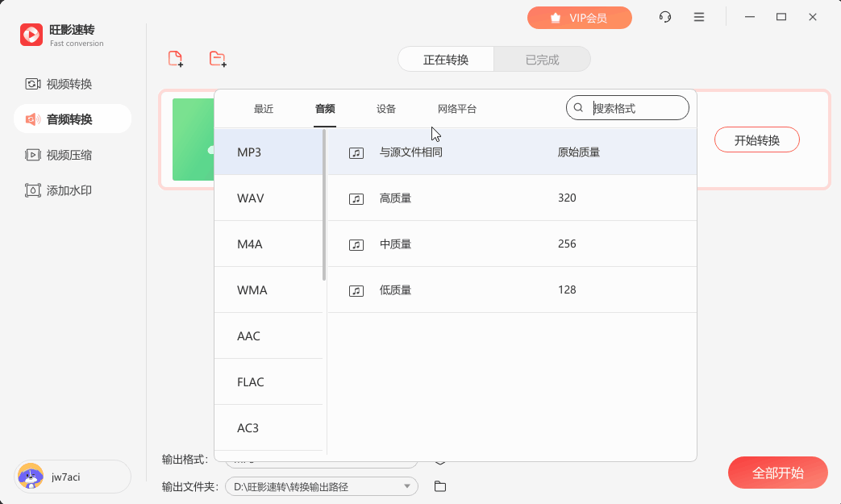Switch to the 已完成 tab
841x504 pixels.
[x=541, y=59]
